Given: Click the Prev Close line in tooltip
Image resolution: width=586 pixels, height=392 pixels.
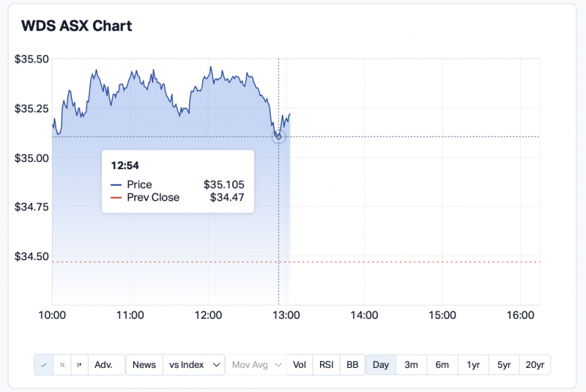Looking at the screenshot, I should tap(177, 197).
